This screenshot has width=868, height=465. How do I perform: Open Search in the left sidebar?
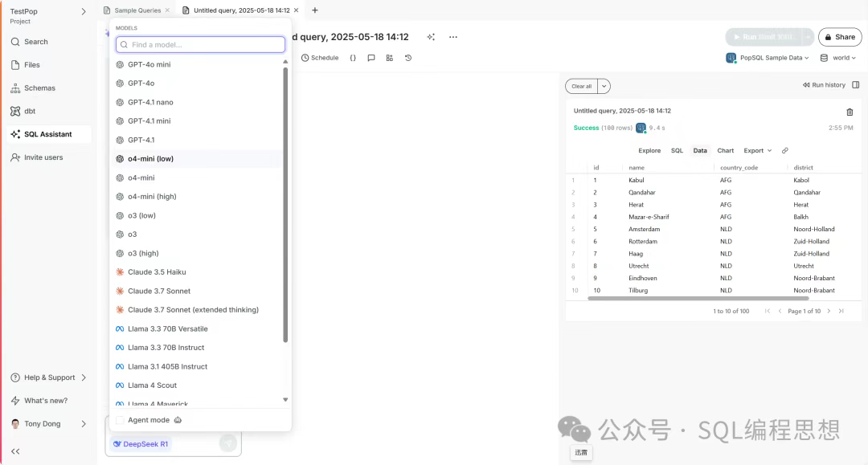[35, 42]
